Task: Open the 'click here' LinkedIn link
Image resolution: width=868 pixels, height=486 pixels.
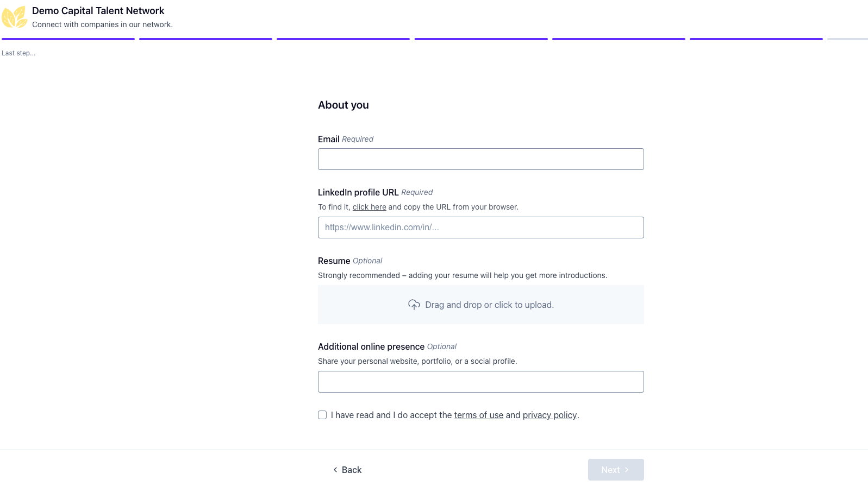Action: (370, 207)
